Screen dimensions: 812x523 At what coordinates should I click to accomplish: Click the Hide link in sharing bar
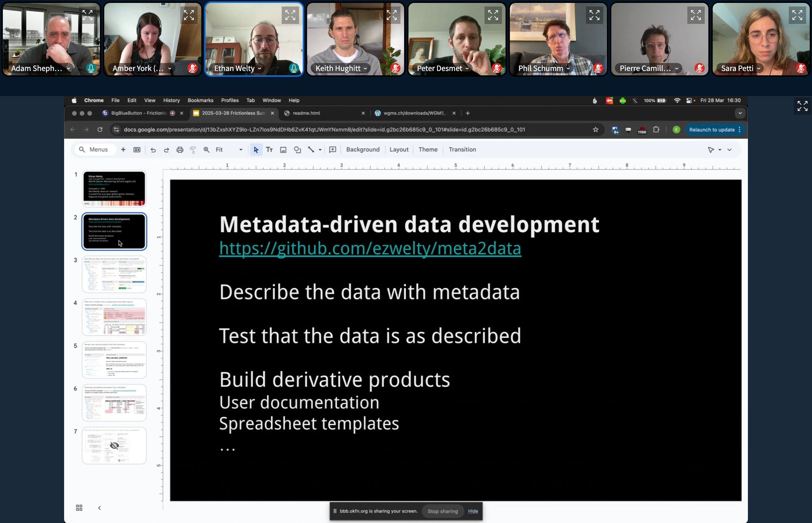(x=473, y=511)
